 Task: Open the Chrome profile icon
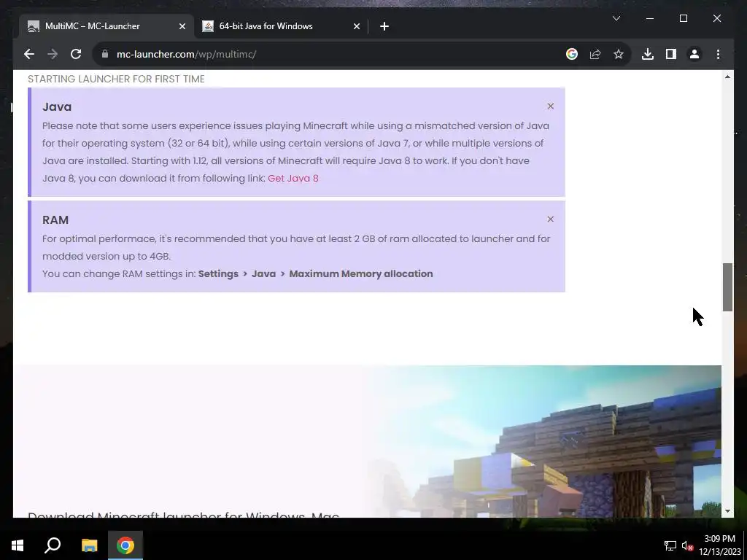[694, 54]
